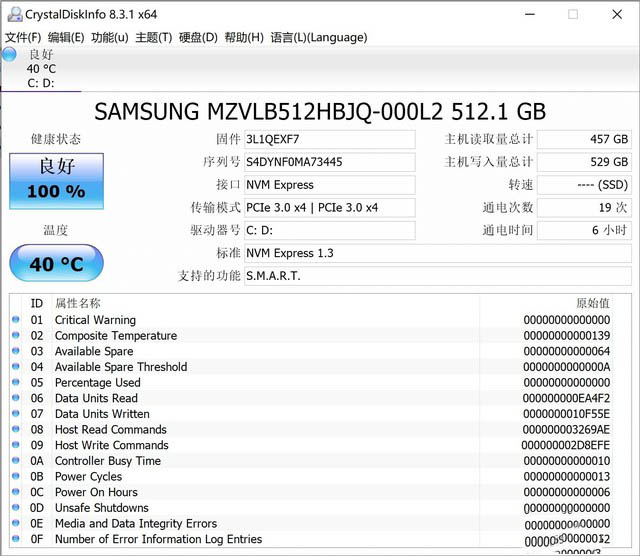This screenshot has width=640, height=556.
Task: Open the 硬盘(D) menu
Action: [x=198, y=38]
